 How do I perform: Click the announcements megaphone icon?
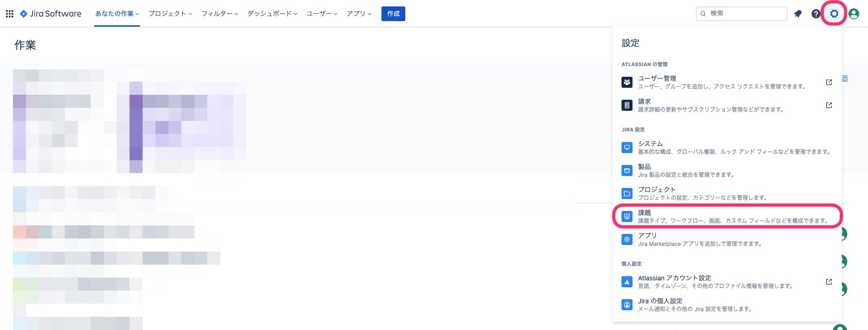tap(798, 14)
